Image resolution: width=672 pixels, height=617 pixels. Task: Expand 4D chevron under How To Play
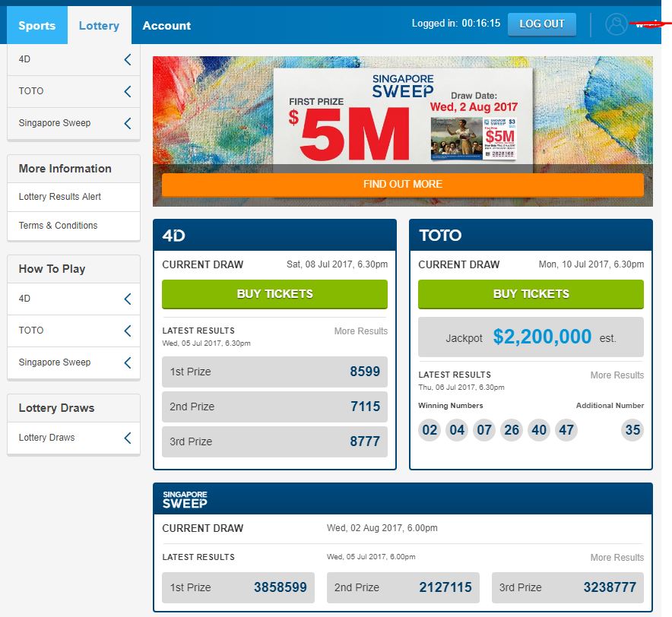(128, 299)
